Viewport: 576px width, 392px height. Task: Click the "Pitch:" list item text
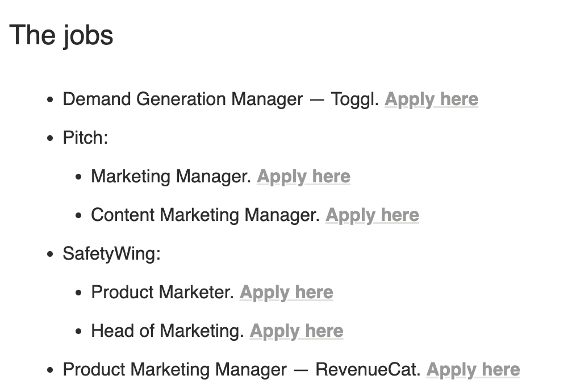[85, 138]
